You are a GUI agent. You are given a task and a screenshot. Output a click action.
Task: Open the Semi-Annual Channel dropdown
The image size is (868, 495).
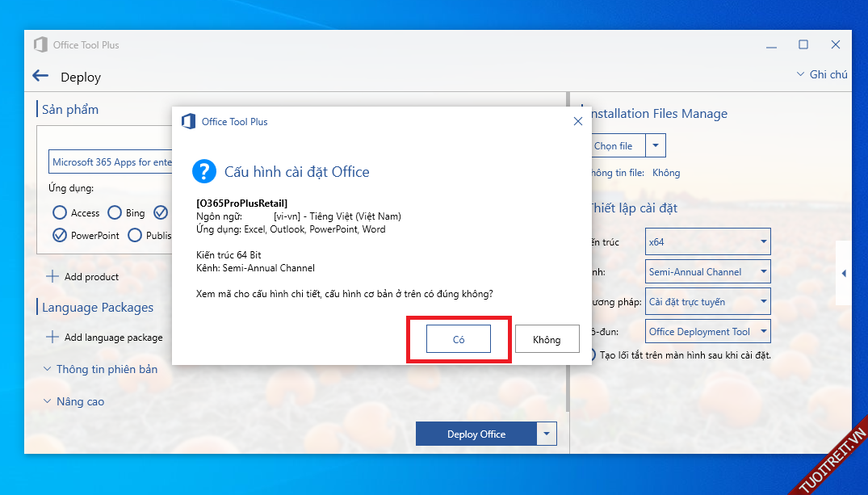click(708, 272)
